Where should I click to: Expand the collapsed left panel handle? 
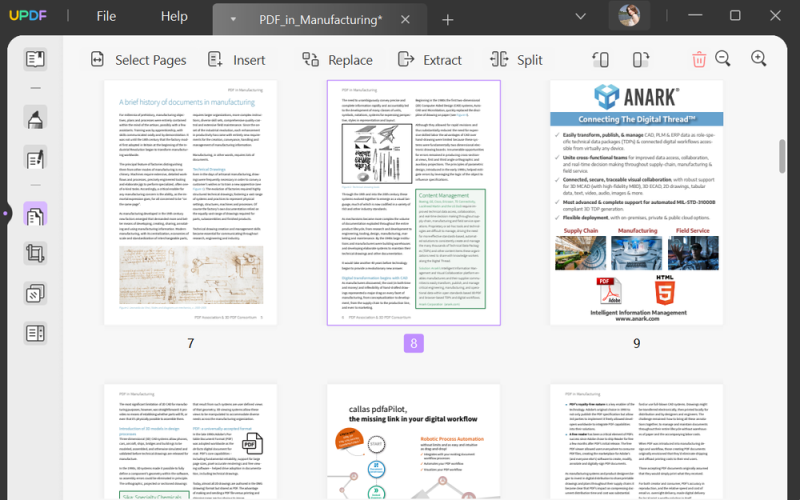point(5,213)
